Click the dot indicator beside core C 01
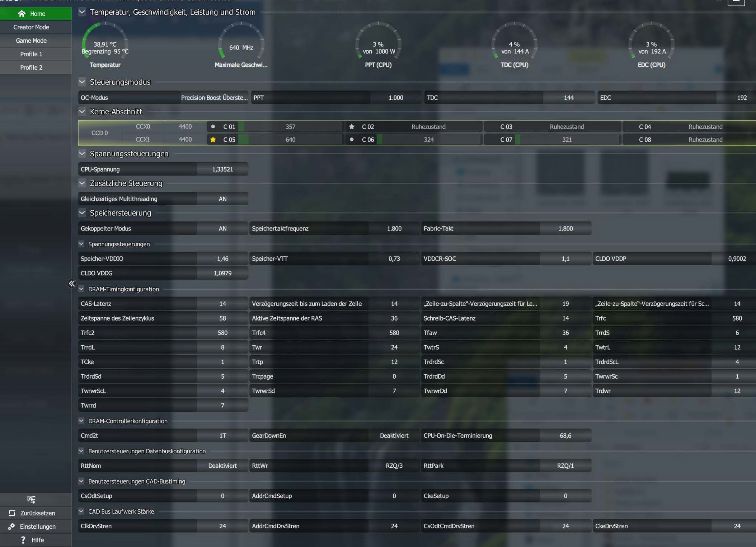The height and width of the screenshot is (547, 756). point(213,127)
